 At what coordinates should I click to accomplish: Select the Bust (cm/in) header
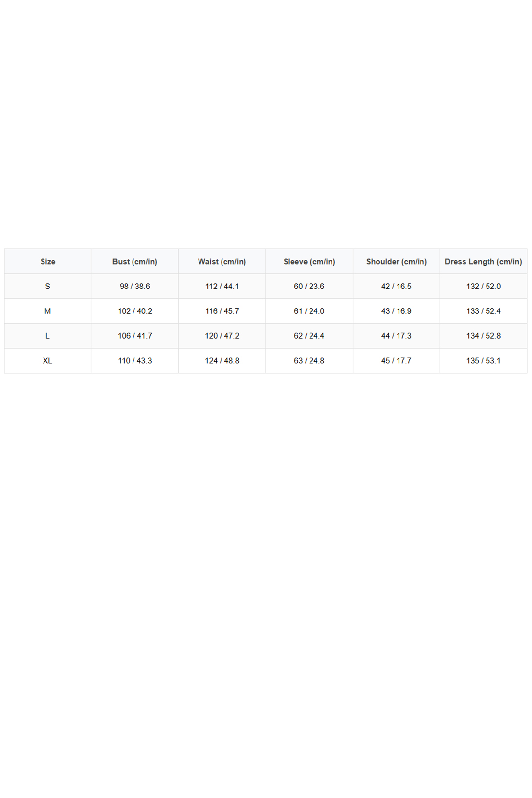tap(135, 262)
